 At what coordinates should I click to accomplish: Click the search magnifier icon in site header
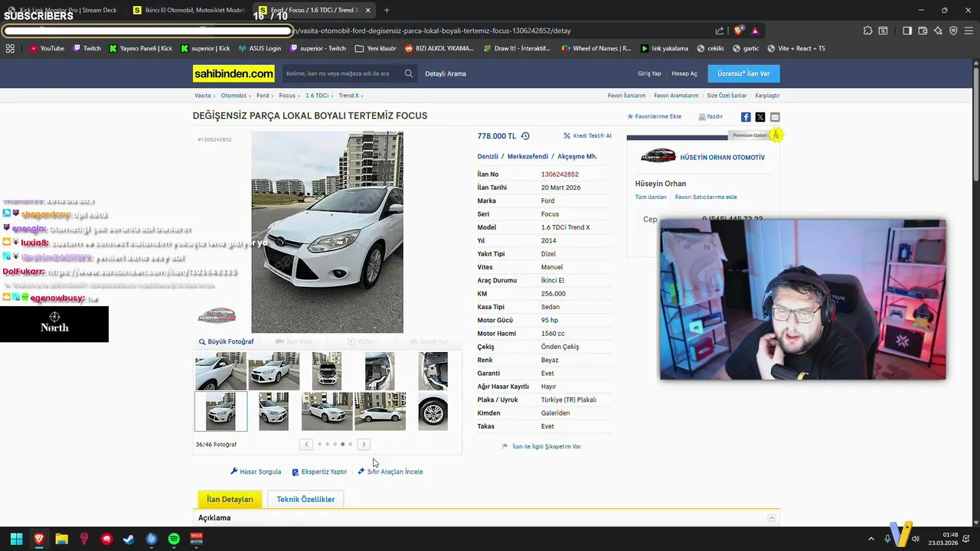409,73
